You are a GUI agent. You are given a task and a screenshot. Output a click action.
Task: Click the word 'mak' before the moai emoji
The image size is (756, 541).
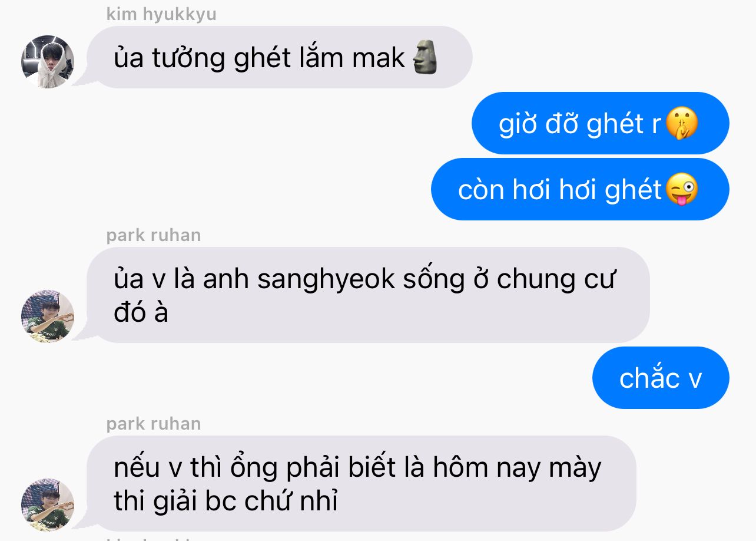click(x=379, y=58)
